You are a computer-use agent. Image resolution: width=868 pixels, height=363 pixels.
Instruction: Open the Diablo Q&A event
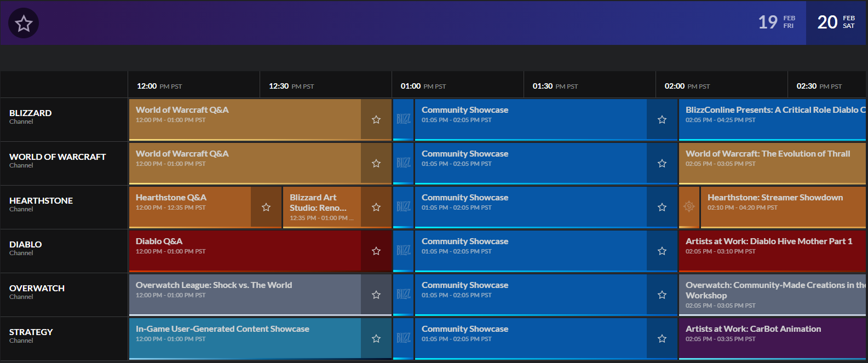tap(245, 251)
